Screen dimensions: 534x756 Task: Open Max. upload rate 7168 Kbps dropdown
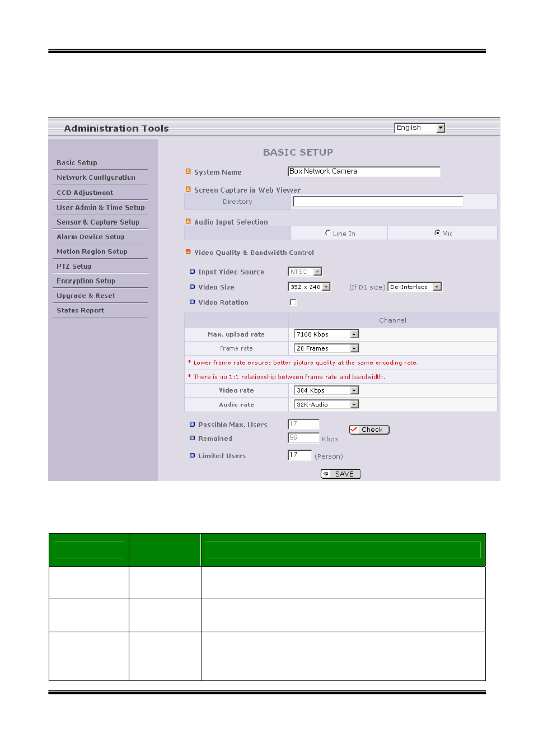(326, 334)
